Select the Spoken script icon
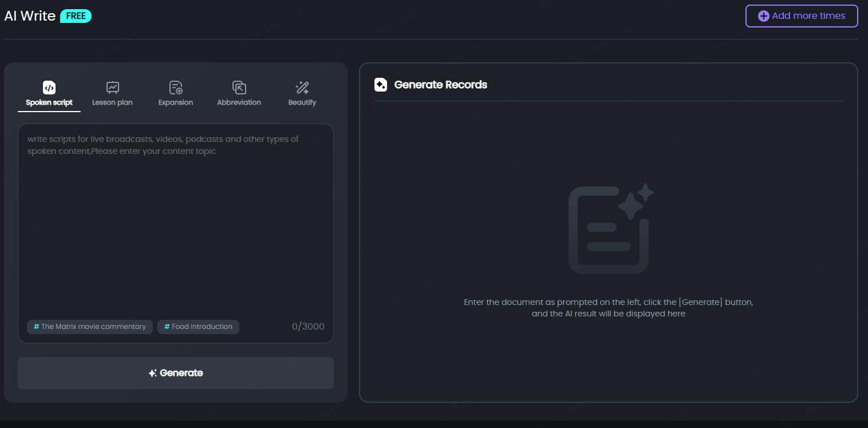Viewport: 868px width, 428px height. [x=49, y=88]
